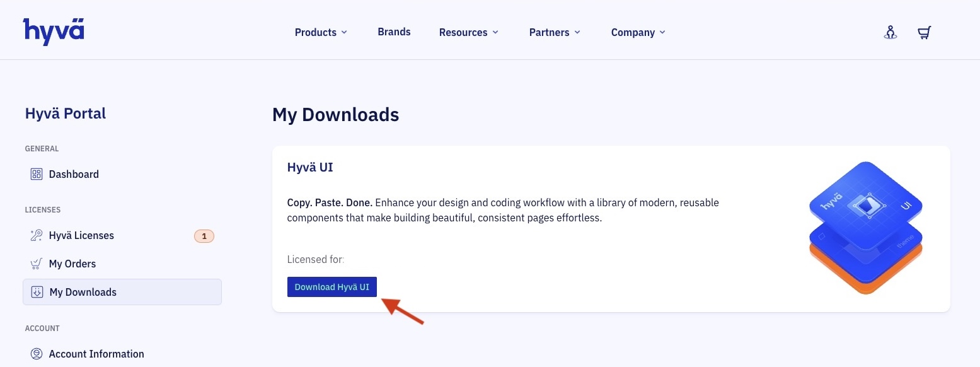
Task: Expand the Partners dropdown
Action: click(x=554, y=32)
